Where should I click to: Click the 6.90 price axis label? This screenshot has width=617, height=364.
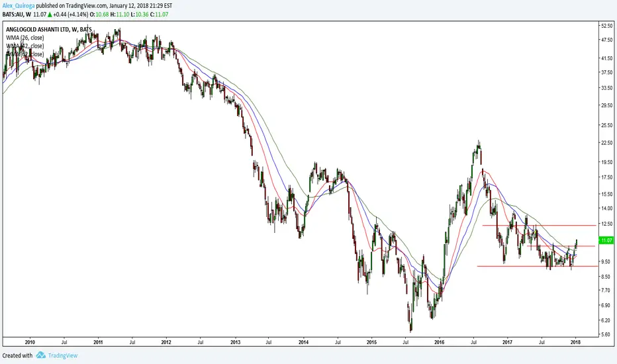click(x=605, y=305)
